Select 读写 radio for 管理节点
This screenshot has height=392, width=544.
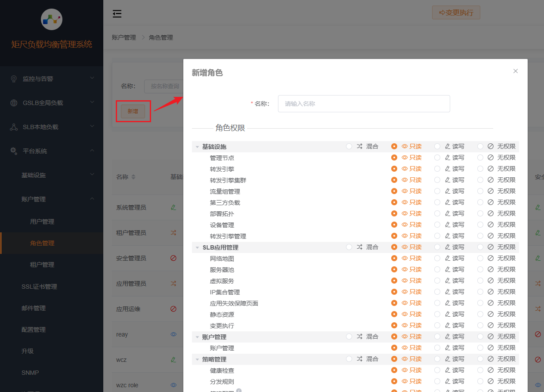pyautogui.click(x=437, y=157)
